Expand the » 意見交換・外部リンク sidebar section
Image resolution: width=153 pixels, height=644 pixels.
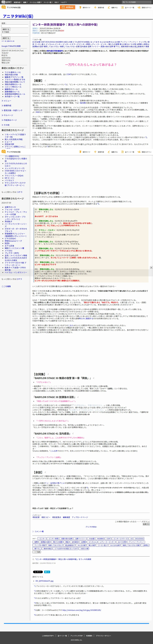[12, 110]
